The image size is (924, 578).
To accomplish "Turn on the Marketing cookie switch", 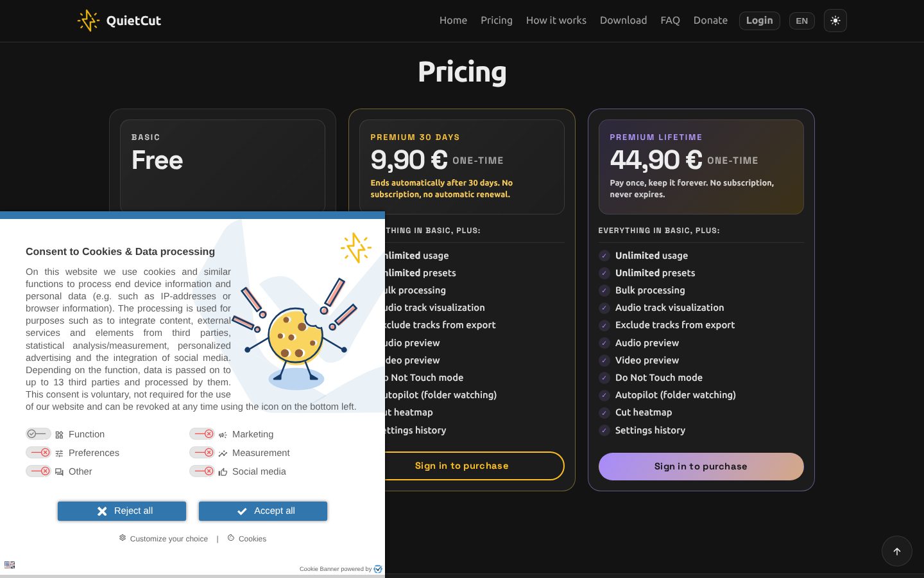I will [x=201, y=434].
